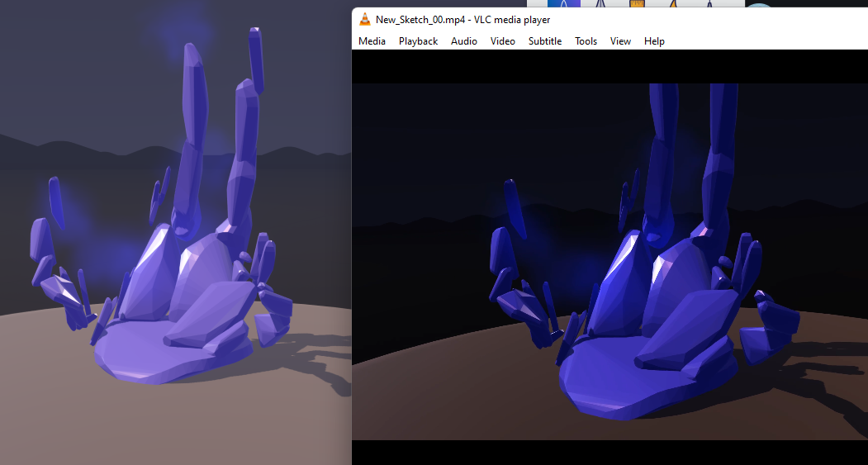Open the Audio menu in VLC
The image size is (868, 465).
tap(464, 41)
